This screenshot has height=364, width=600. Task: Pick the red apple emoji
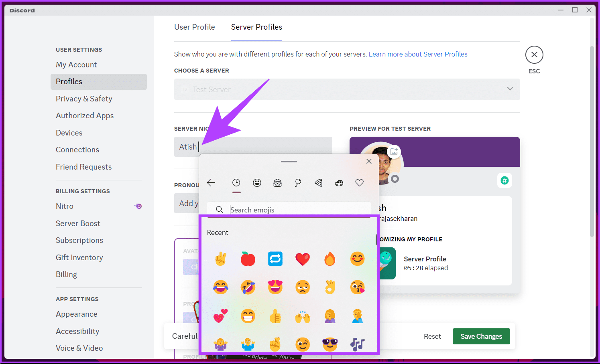point(248,259)
